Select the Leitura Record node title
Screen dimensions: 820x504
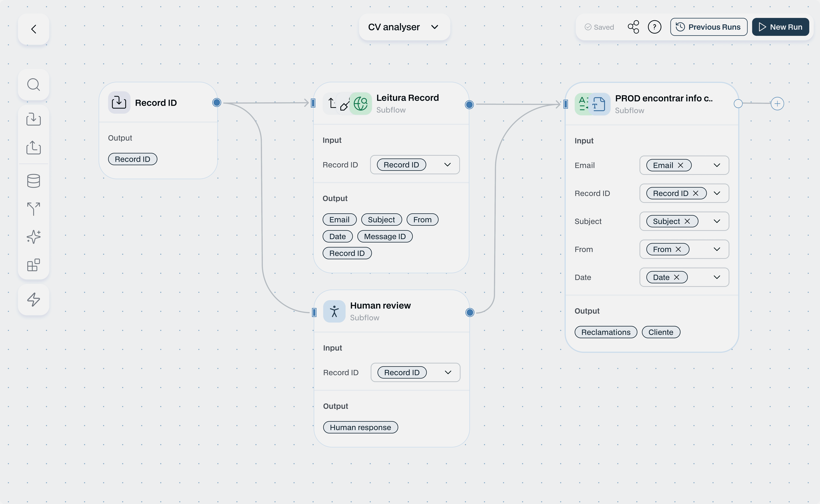(408, 98)
